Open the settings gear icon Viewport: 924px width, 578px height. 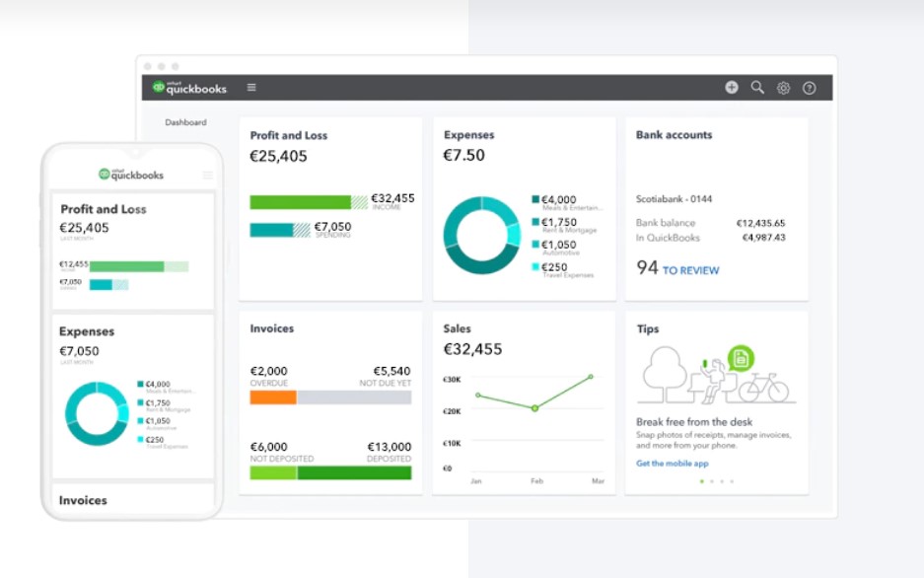(783, 88)
